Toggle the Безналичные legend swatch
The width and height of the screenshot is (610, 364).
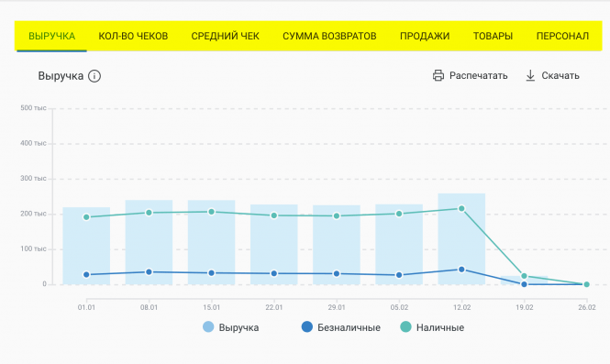point(307,327)
